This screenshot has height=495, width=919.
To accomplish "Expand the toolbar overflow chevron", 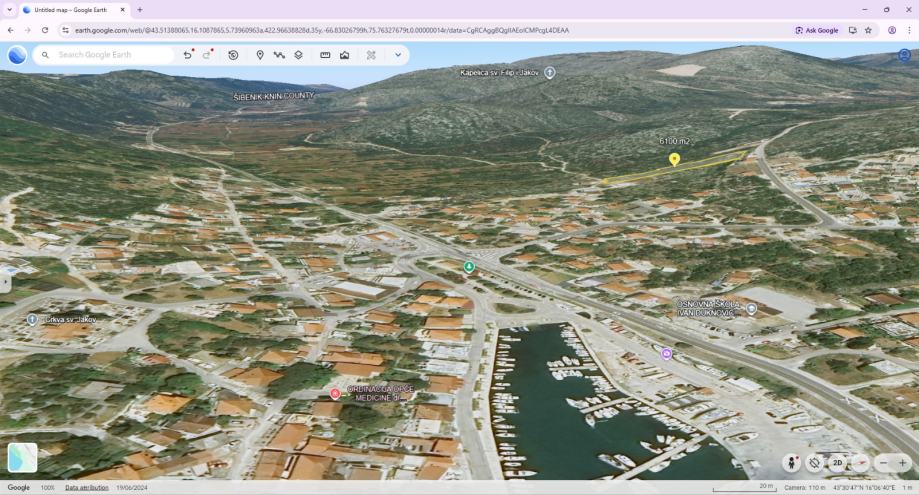I will coord(398,54).
